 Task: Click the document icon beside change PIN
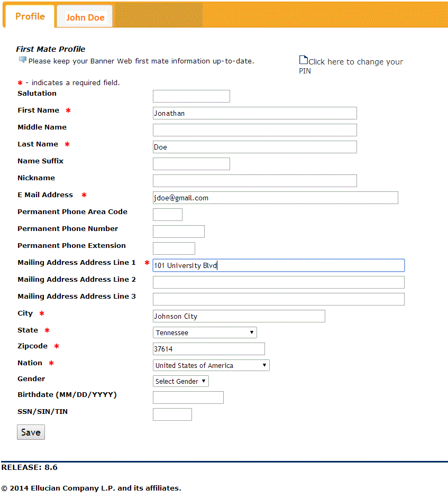(303, 60)
